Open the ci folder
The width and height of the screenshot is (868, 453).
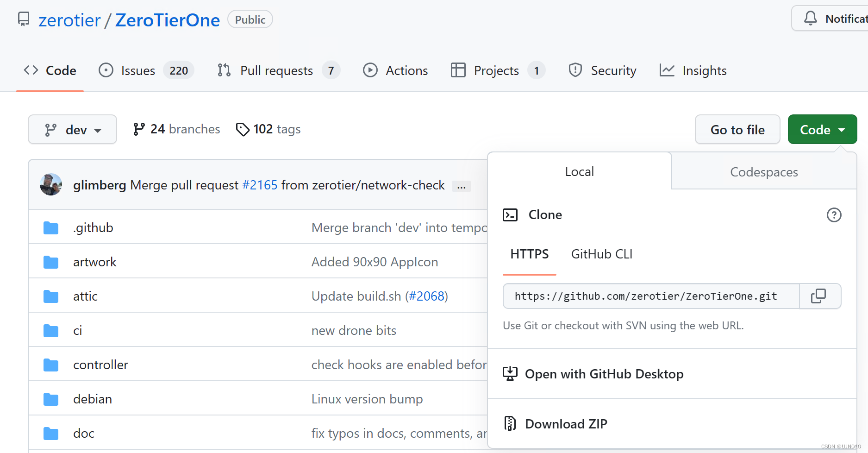78,330
